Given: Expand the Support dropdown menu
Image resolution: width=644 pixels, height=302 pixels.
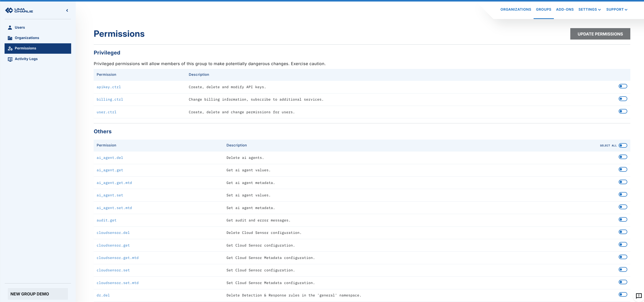Looking at the screenshot, I should (x=617, y=10).
